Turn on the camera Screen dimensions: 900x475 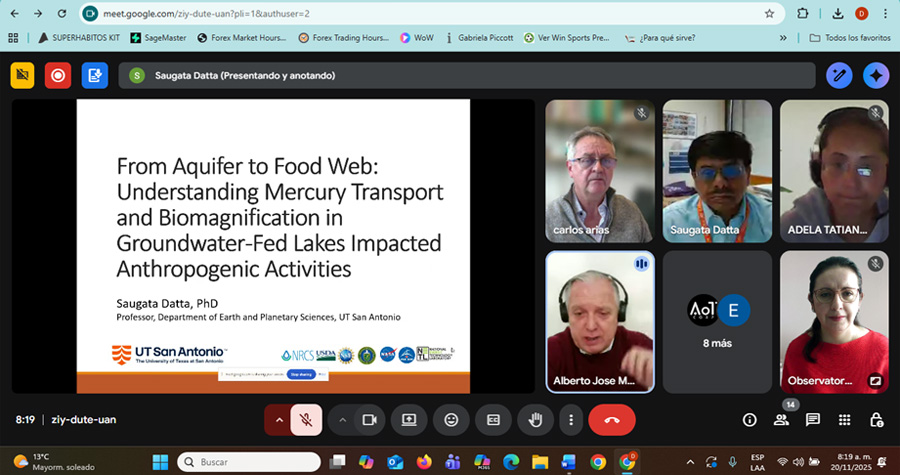click(370, 420)
